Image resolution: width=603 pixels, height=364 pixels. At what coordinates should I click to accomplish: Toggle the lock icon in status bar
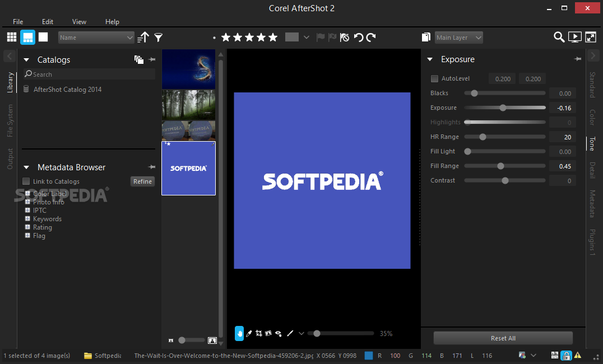pyautogui.click(x=566, y=356)
